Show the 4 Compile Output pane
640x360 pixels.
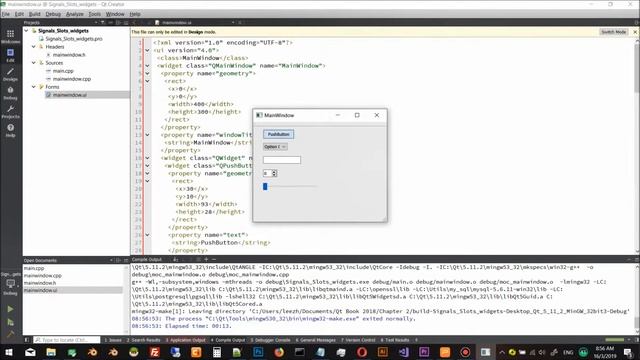coord(228,340)
